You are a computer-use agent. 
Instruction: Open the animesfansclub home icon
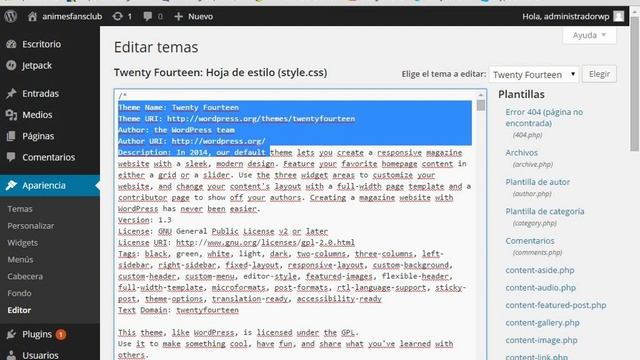pos(32,16)
